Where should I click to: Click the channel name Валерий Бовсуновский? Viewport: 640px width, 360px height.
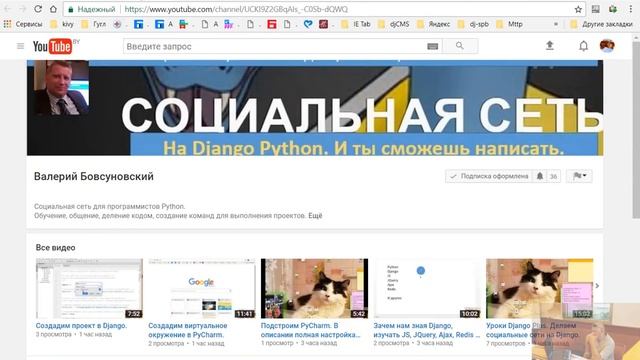94,176
